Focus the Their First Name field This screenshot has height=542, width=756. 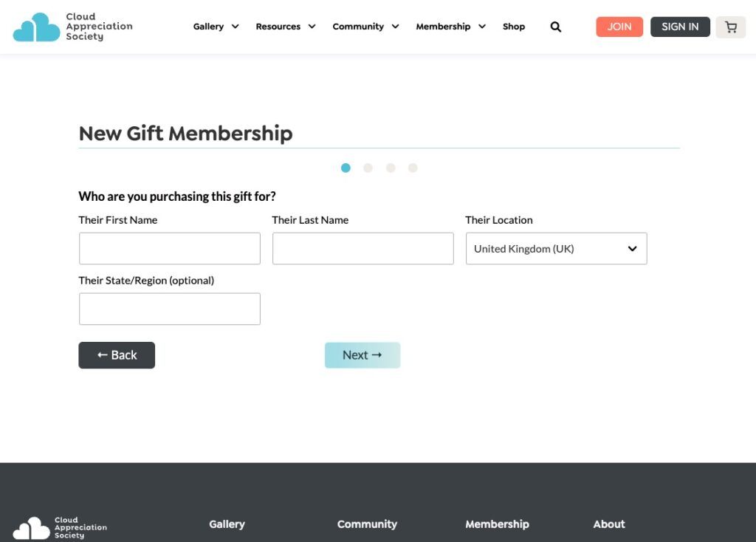(170, 249)
